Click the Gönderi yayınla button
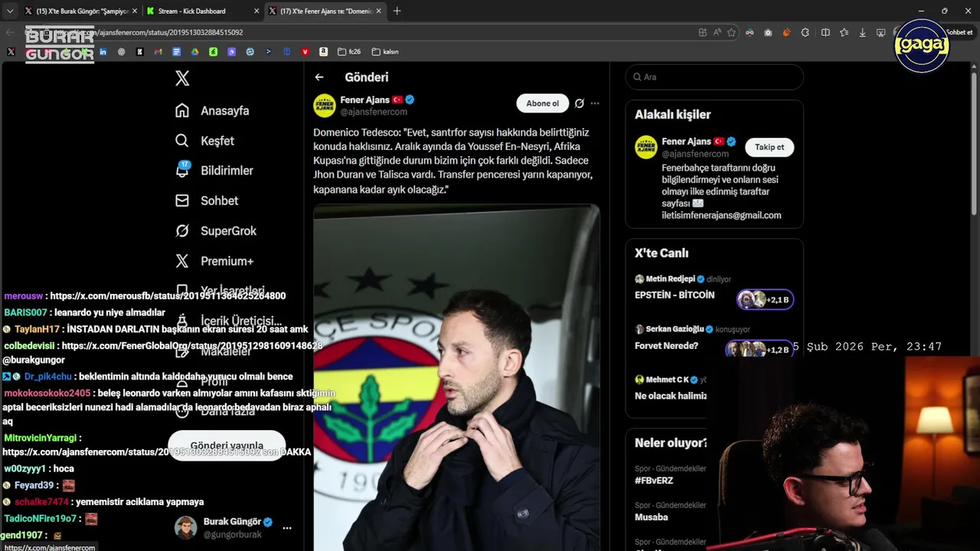 pos(227,445)
